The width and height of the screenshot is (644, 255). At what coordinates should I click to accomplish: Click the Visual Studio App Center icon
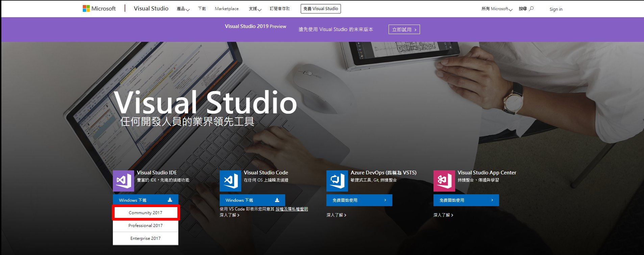pyautogui.click(x=444, y=181)
